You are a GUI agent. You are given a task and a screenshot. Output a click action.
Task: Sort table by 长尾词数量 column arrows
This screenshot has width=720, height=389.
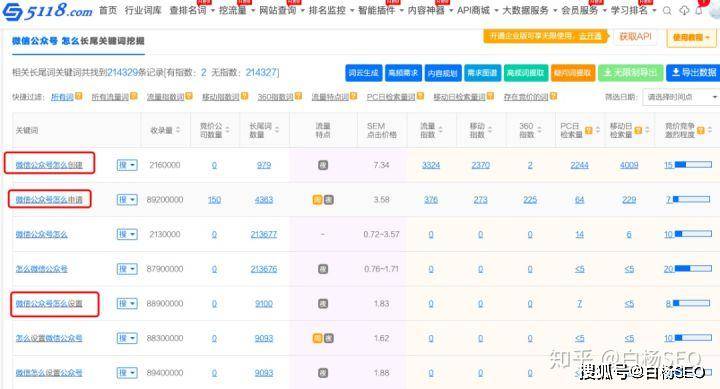tap(277, 130)
